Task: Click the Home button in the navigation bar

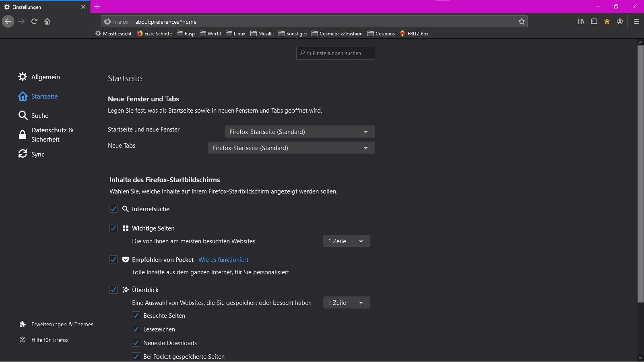Action: point(47,21)
